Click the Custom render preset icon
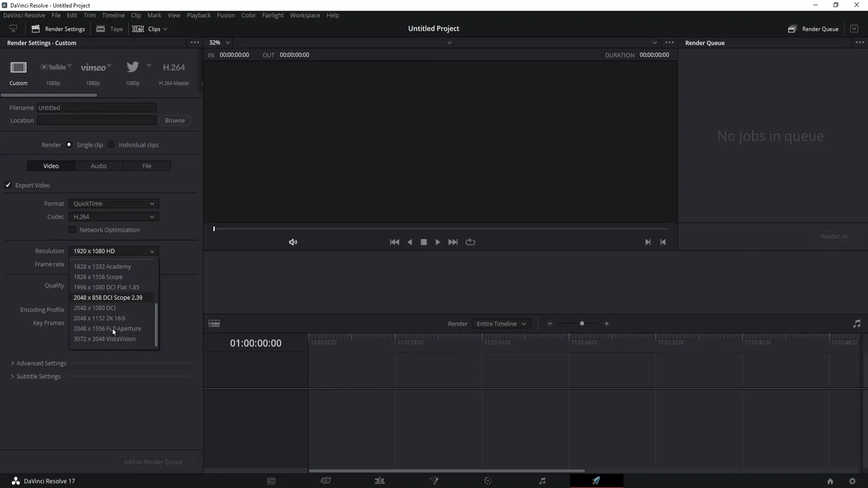Screen dimensions: 868x488 tap(19, 67)
